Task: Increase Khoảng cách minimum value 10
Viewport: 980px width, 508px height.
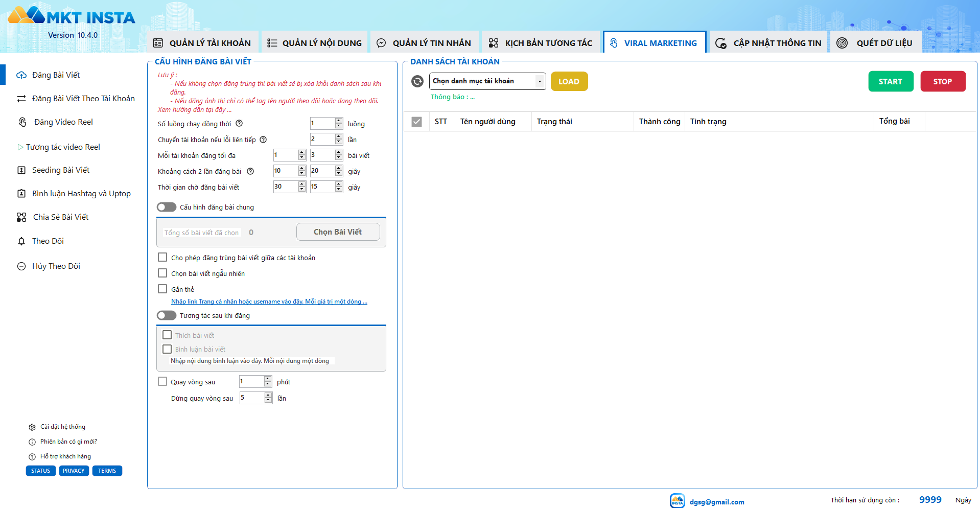Action: point(302,168)
